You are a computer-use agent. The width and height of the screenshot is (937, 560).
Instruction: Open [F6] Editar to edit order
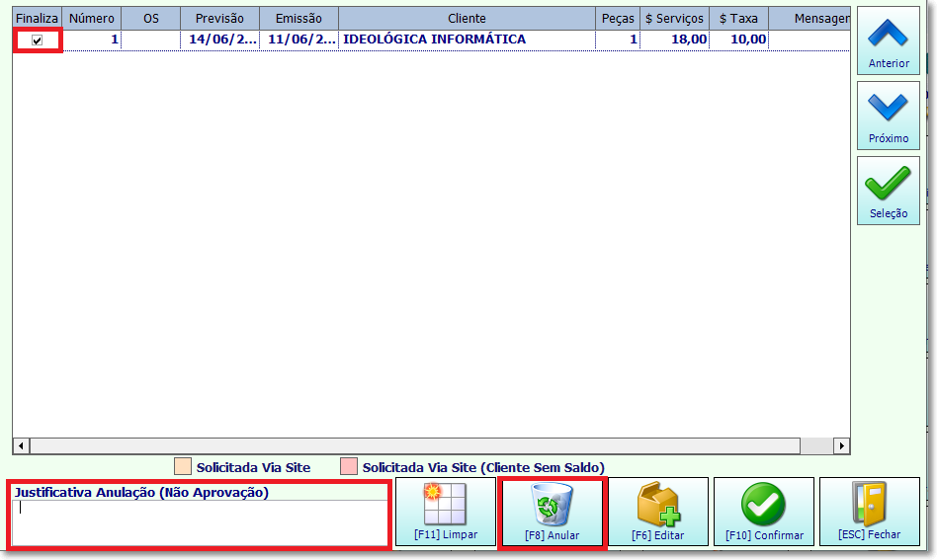[x=658, y=511]
